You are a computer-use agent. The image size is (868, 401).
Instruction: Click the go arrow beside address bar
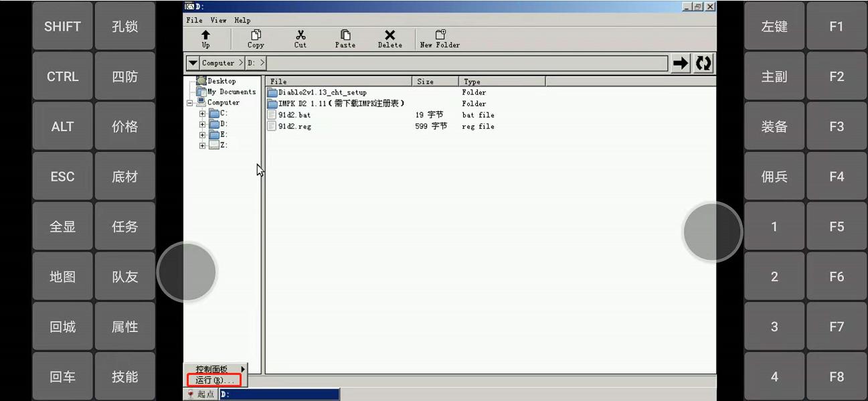pyautogui.click(x=681, y=63)
